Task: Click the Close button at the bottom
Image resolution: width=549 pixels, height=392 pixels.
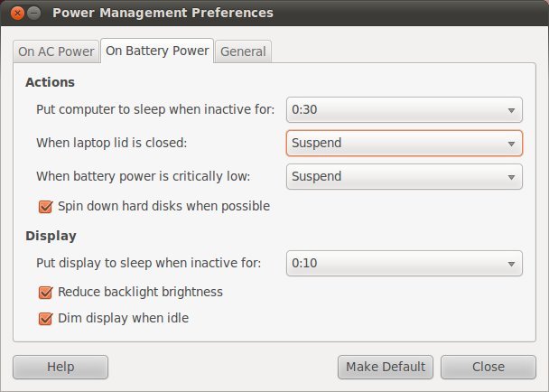Action: tap(488, 367)
